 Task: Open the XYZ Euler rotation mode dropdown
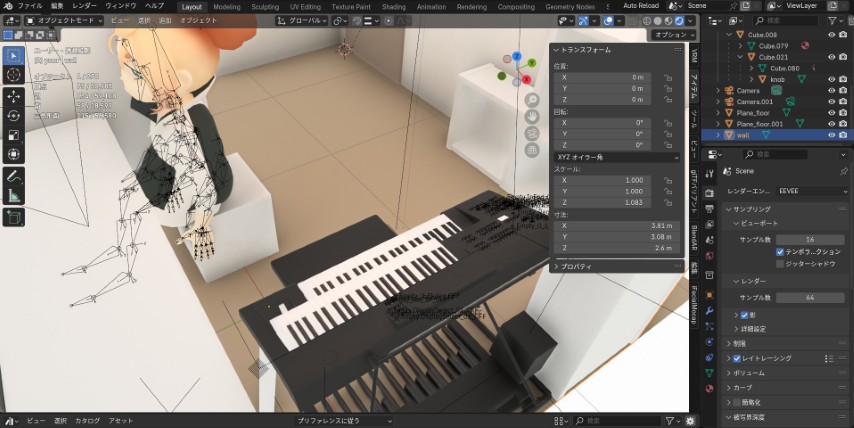pyautogui.click(x=616, y=156)
